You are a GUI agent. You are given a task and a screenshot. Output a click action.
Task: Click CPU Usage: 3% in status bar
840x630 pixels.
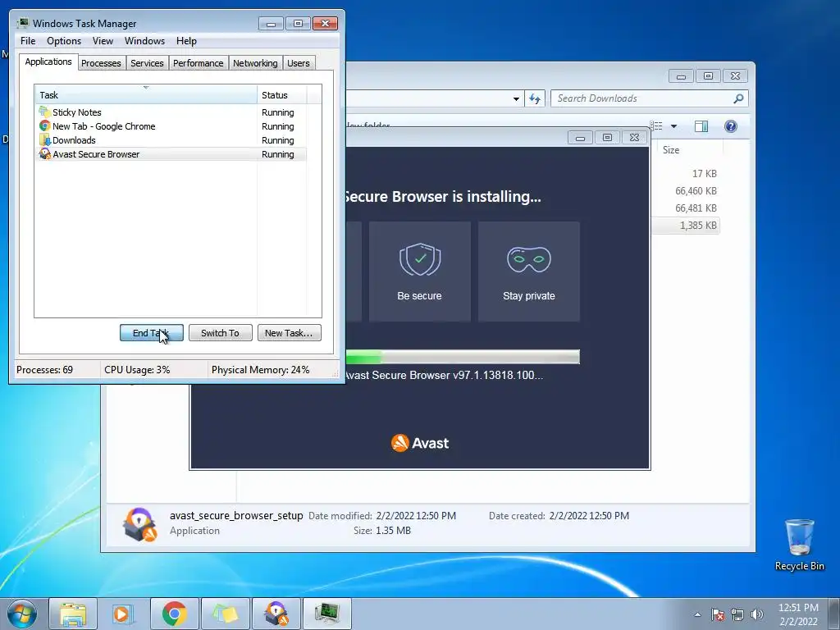(137, 370)
